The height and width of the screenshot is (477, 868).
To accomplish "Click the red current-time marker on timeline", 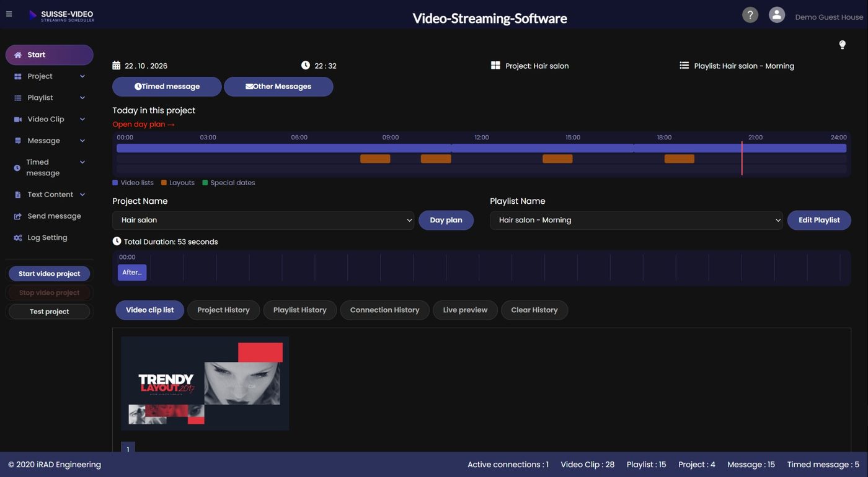I will tap(742, 158).
